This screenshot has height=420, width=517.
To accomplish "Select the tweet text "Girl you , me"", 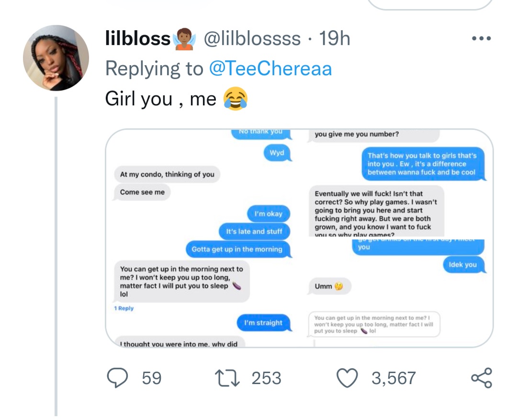I will tap(160, 99).
